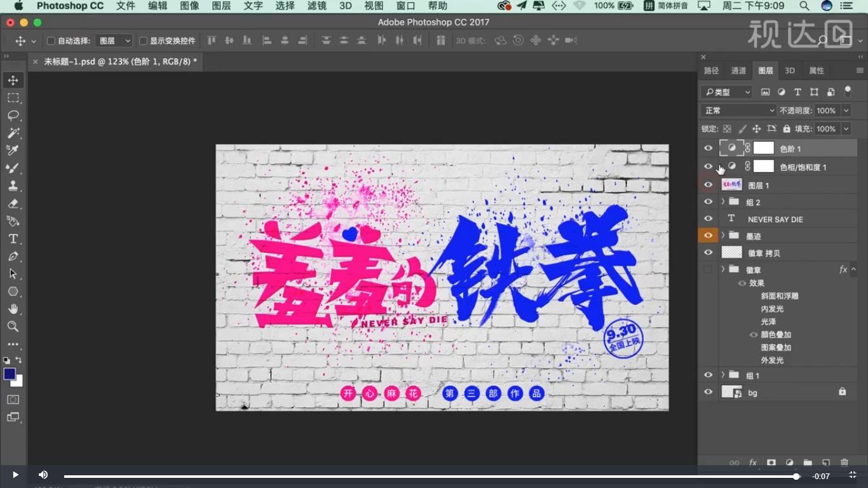Click the lock all icon

[787, 129]
